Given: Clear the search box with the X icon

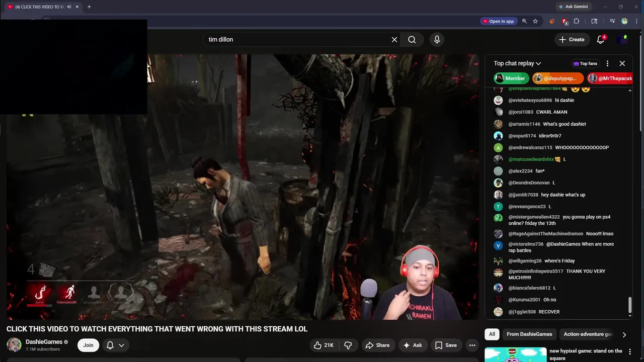Looking at the screenshot, I should tap(394, 40).
